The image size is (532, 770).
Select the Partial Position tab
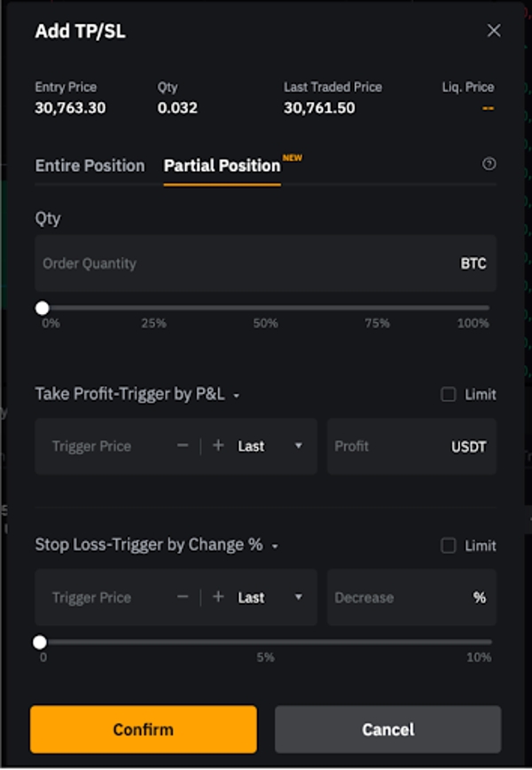coord(222,165)
